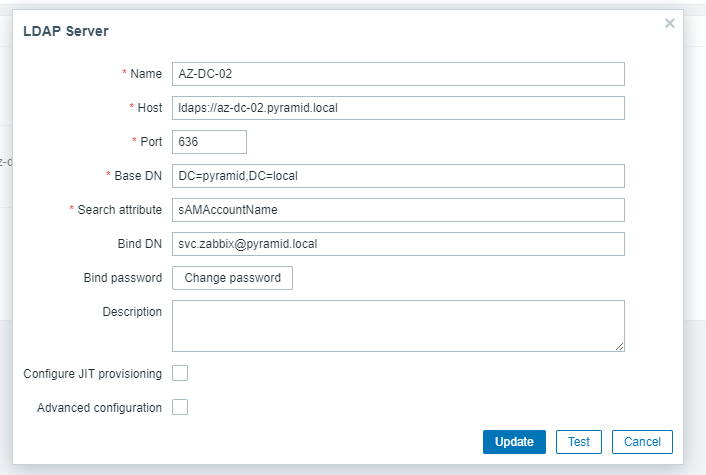The height and width of the screenshot is (475, 706).
Task: Click the Advanced configuration label text
Action: 99,408
